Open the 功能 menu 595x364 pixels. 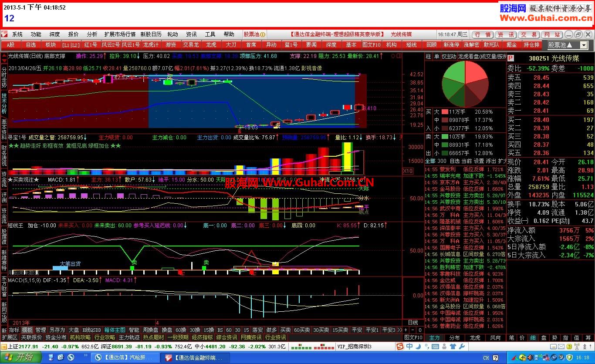click(x=36, y=34)
